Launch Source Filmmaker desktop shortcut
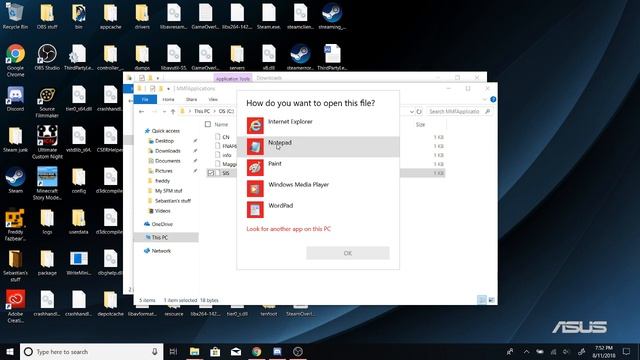The width and height of the screenshot is (640, 360). (x=47, y=102)
